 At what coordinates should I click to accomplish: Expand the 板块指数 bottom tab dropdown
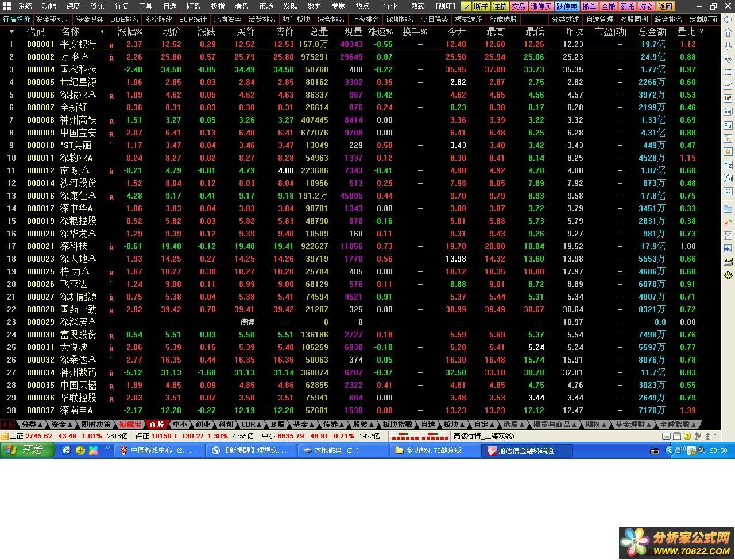tap(398, 425)
